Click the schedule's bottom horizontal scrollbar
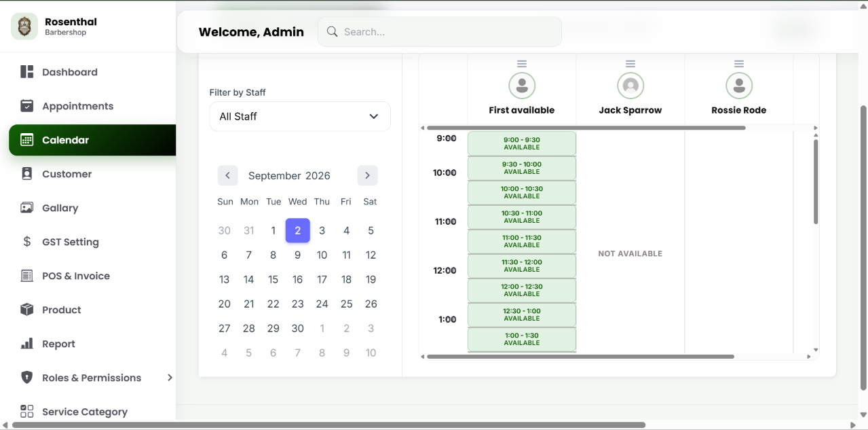Viewport: 868px width, 430px height. [580, 357]
